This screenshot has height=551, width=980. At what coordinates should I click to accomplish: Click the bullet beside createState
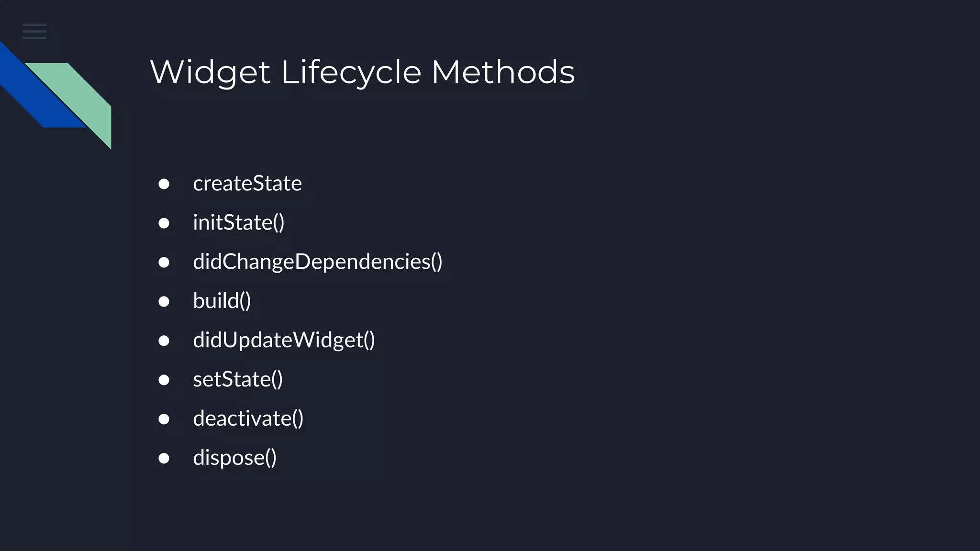click(164, 184)
